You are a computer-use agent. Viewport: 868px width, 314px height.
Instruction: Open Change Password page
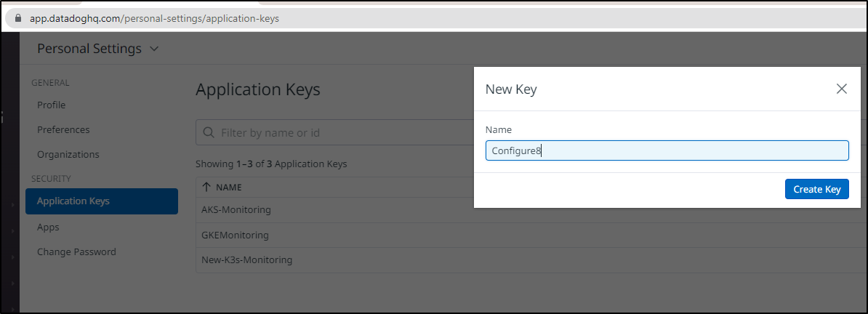pyautogui.click(x=76, y=251)
